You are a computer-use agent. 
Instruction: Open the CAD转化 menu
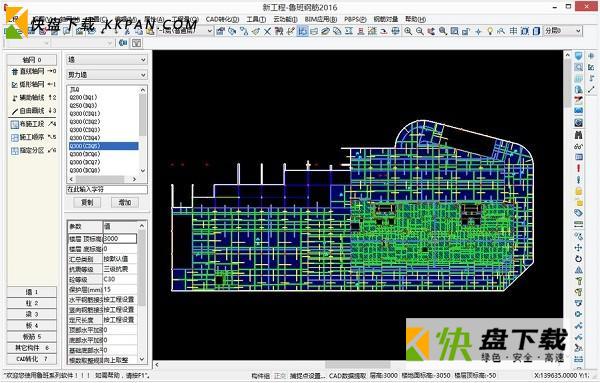pos(222,19)
